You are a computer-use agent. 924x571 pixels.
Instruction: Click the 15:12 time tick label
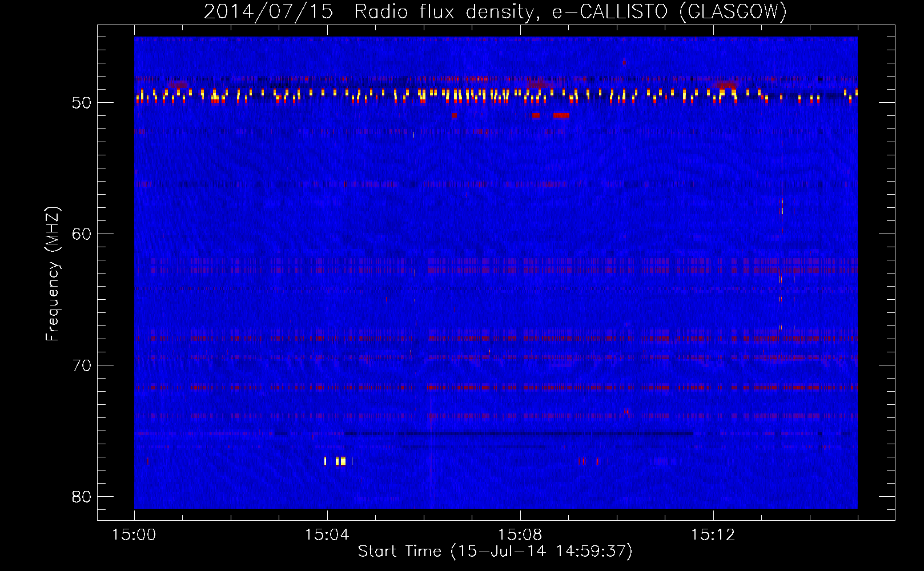click(713, 534)
